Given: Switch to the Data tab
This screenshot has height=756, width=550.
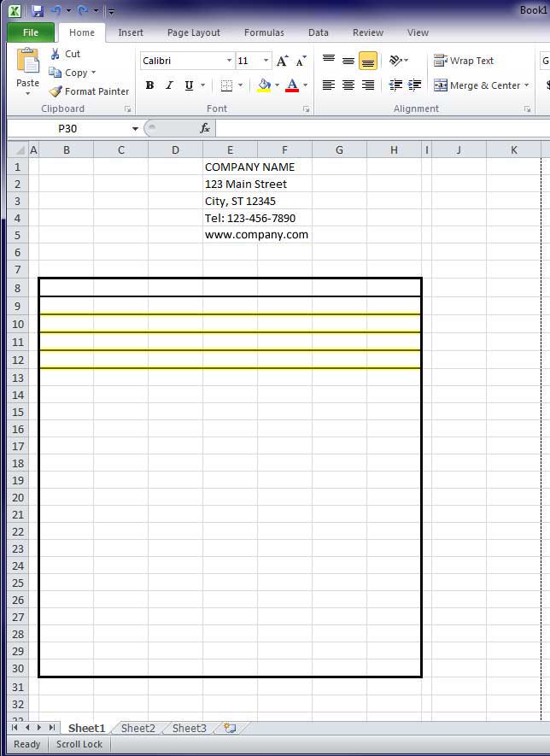Looking at the screenshot, I should point(319,32).
